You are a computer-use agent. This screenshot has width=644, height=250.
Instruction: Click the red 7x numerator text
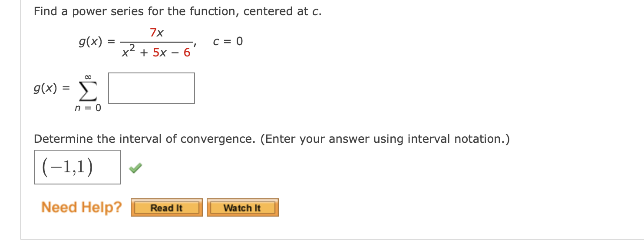point(155,32)
